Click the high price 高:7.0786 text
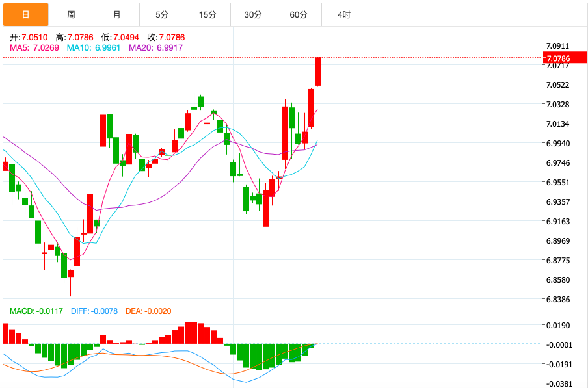The width and height of the screenshot is (588, 388). pyautogui.click(x=75, y=38)
